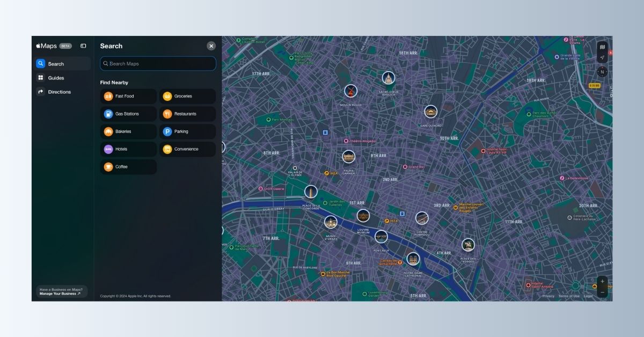Select the Gare du Nord landmark pin
The height and width of the screenshot is (337, 644).
pos(430,112)
